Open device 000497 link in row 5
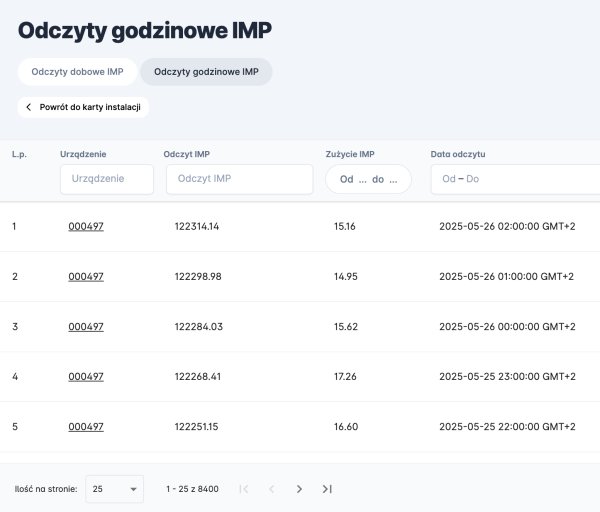This screenshot has height=512, width=600. pyautogui.click(x=86, y=427)
